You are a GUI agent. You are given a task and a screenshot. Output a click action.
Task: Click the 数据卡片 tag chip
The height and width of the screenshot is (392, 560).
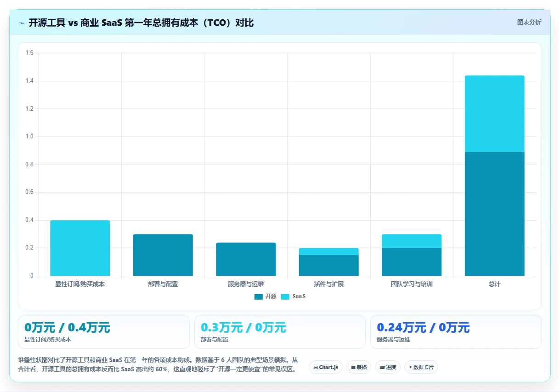click(421, 367)
